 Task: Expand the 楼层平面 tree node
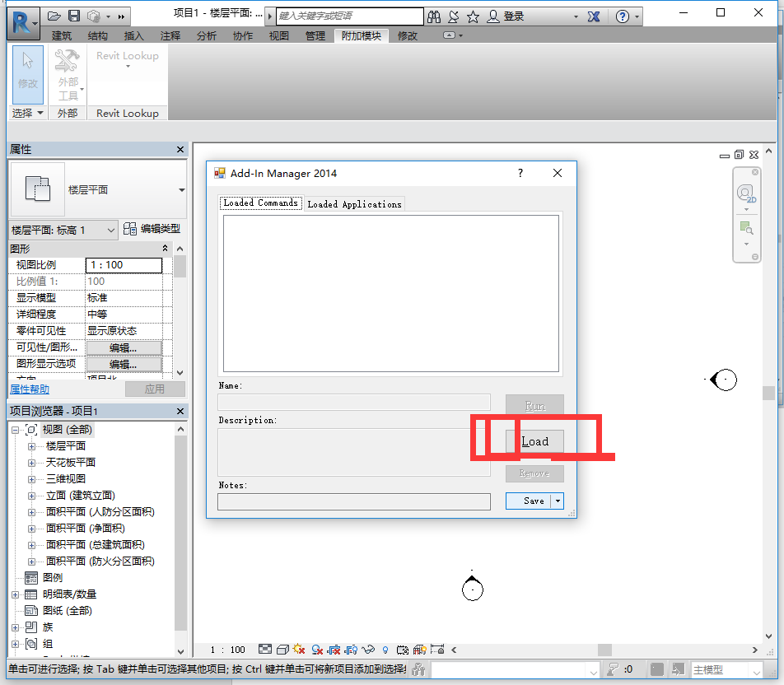tap(31, 446)
